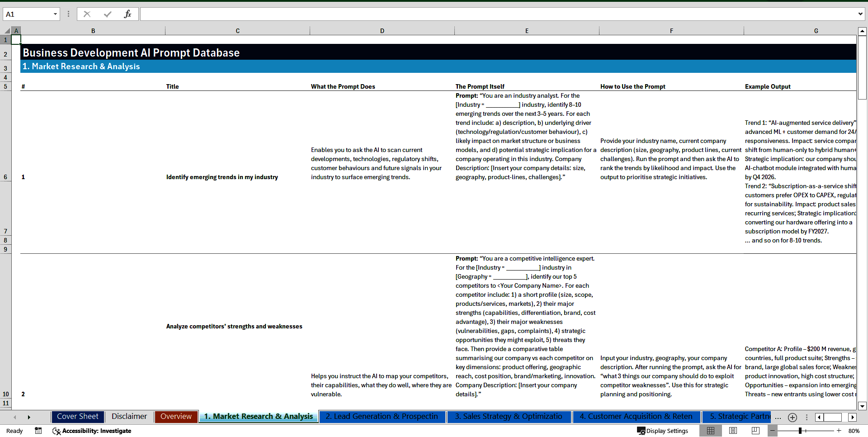Select Normal view in the status bar
The width and height of the screenshot is (868, 437).
711,431
